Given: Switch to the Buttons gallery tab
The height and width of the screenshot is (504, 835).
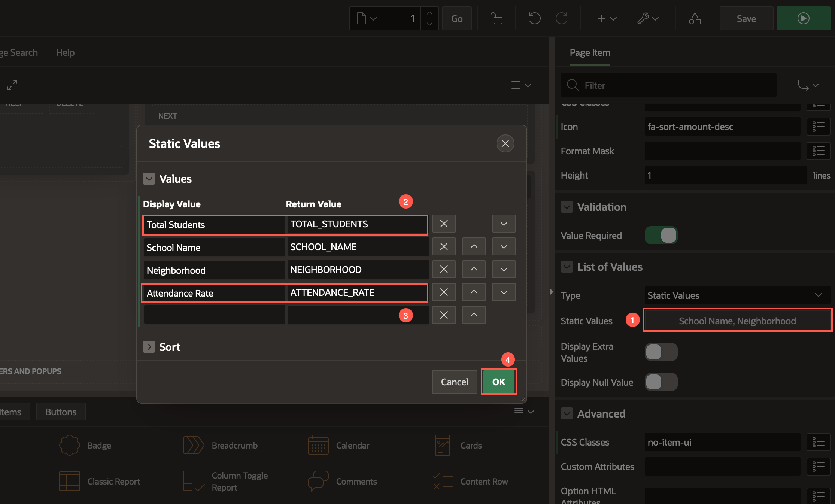Looking at the screenshot, I should 61,412.
